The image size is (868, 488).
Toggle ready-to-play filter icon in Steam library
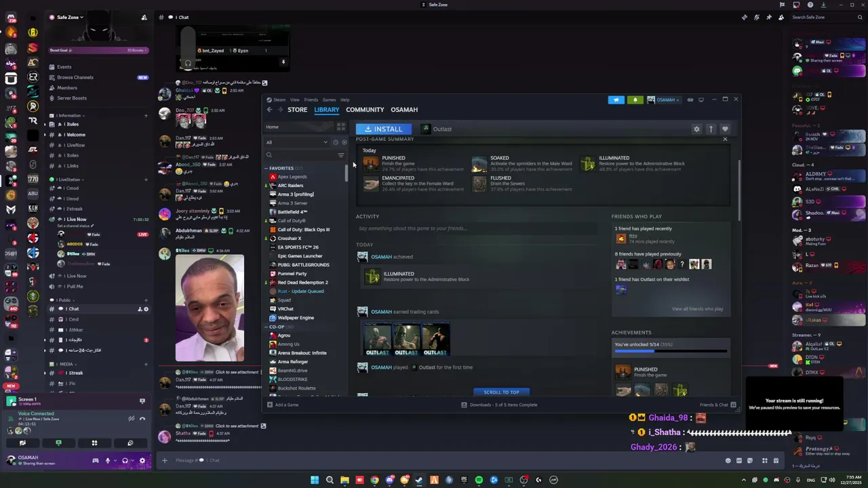coord(344,142)
